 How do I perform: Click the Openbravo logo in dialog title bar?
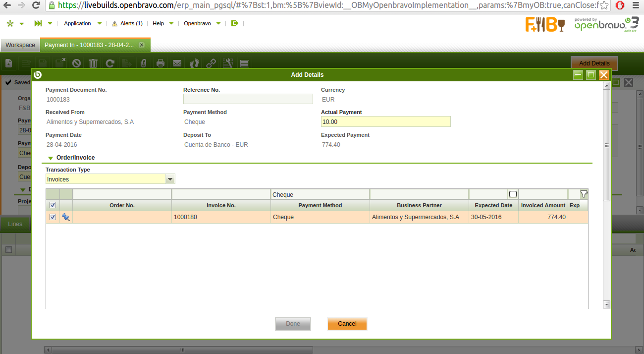[x=38, y=75]
